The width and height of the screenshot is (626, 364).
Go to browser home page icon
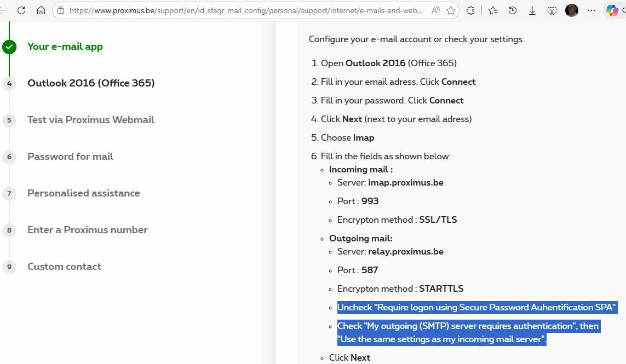pyautogui.click(x=41, y=10)
